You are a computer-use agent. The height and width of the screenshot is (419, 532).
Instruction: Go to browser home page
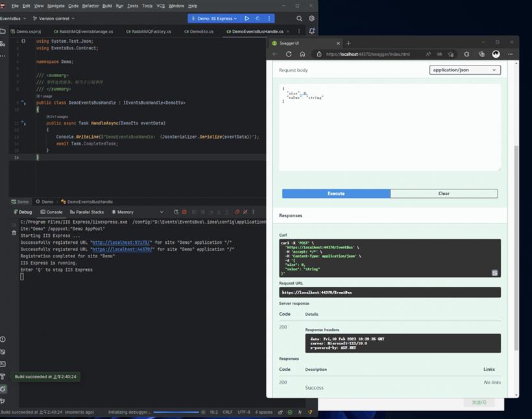[302, 54]
